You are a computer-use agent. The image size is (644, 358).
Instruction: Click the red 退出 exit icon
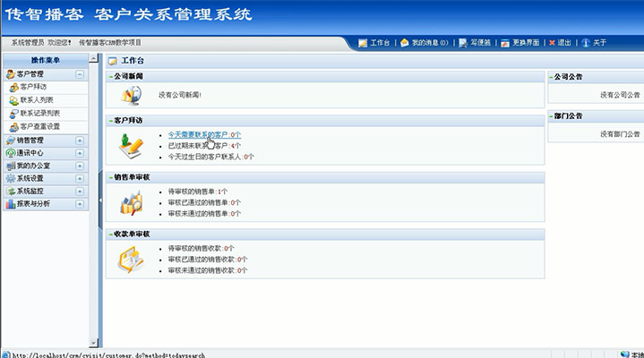[x=552, y=43]
